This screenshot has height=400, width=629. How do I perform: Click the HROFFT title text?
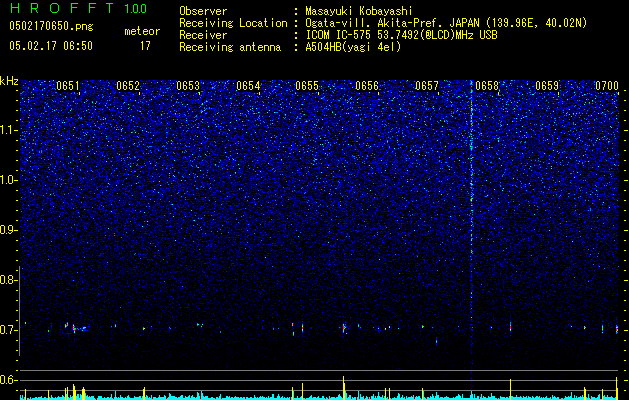62,8
